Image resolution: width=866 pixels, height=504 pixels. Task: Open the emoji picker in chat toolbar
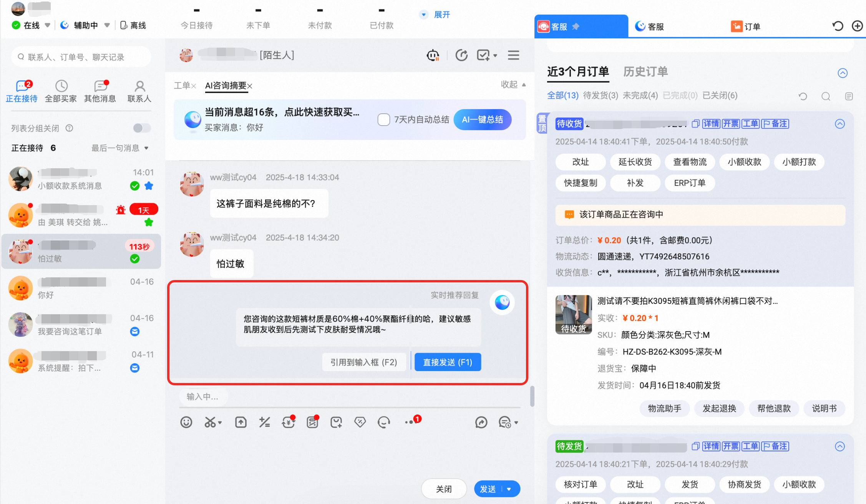coord(186,422)
